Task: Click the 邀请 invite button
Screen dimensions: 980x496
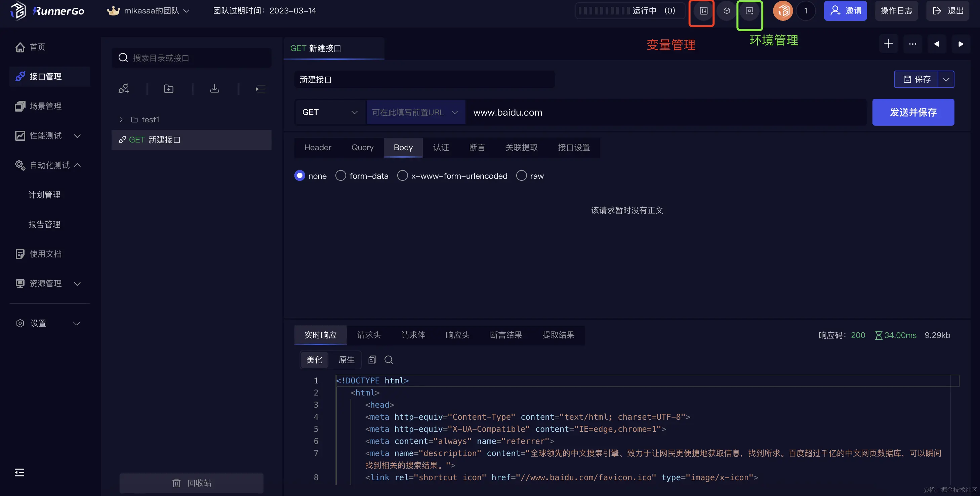Action: pyautogui.click(x=845, y=11)
